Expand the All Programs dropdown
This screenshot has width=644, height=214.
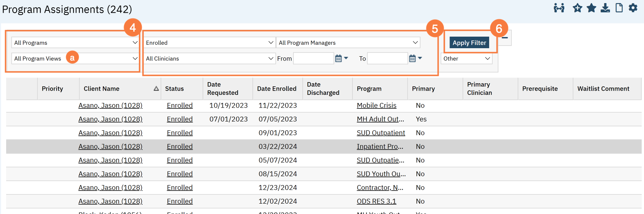[75, 43]
